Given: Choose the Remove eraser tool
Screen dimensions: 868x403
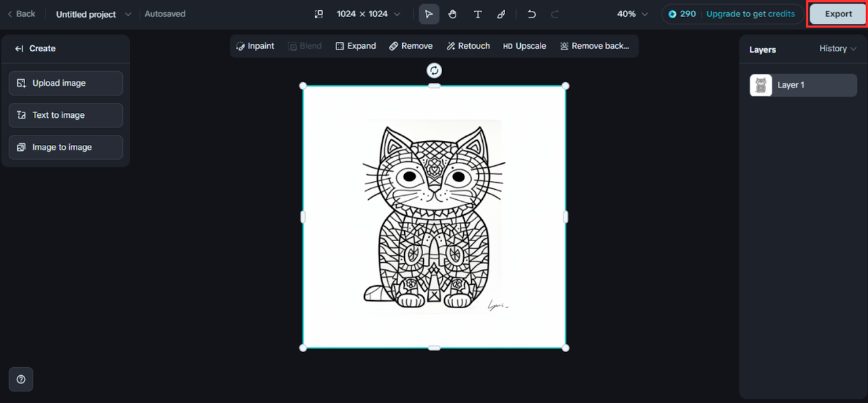Looking at the screenshot, I should pos(411,46).
